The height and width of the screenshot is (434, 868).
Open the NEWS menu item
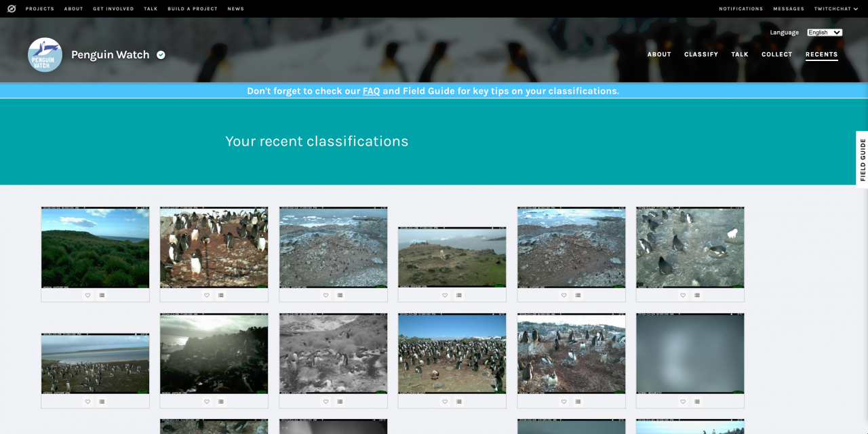pos(236,9)
